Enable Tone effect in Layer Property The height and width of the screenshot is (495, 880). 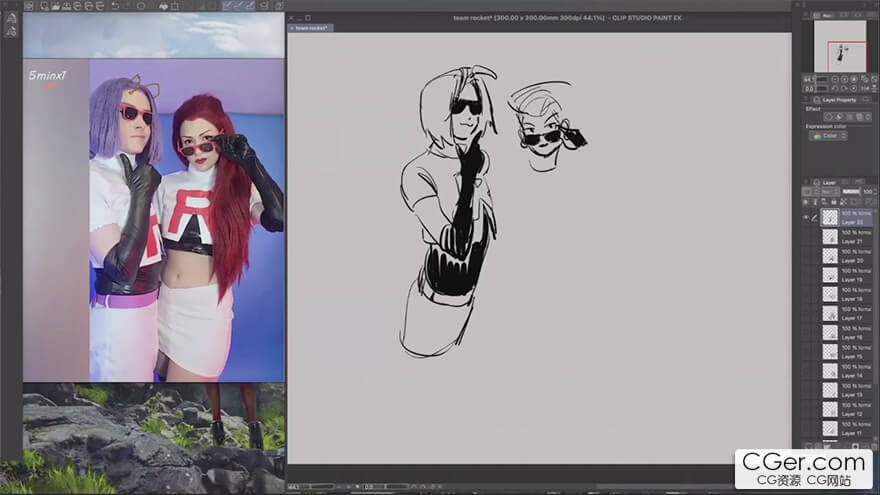839,116
